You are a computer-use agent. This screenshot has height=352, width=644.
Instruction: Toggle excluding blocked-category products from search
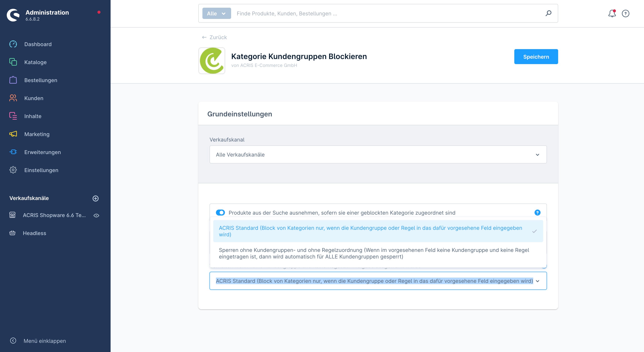[220, 213]
